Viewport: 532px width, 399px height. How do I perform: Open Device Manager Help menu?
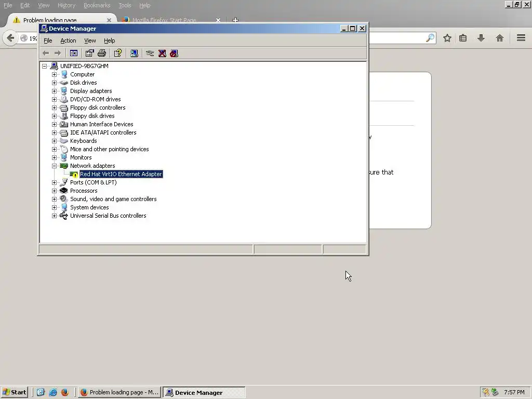(109, 41)
